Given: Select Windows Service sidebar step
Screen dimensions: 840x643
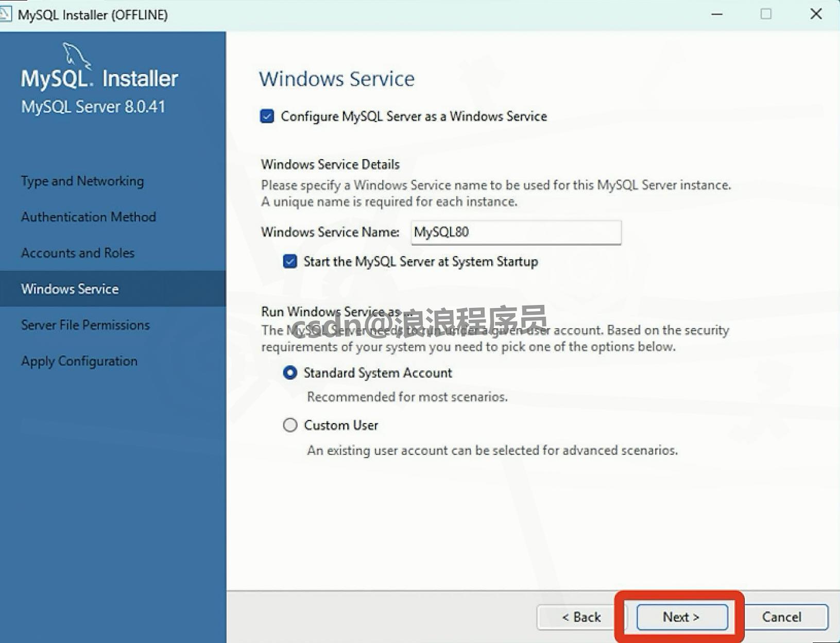Looking at the screenshot, I should (113, 289).
